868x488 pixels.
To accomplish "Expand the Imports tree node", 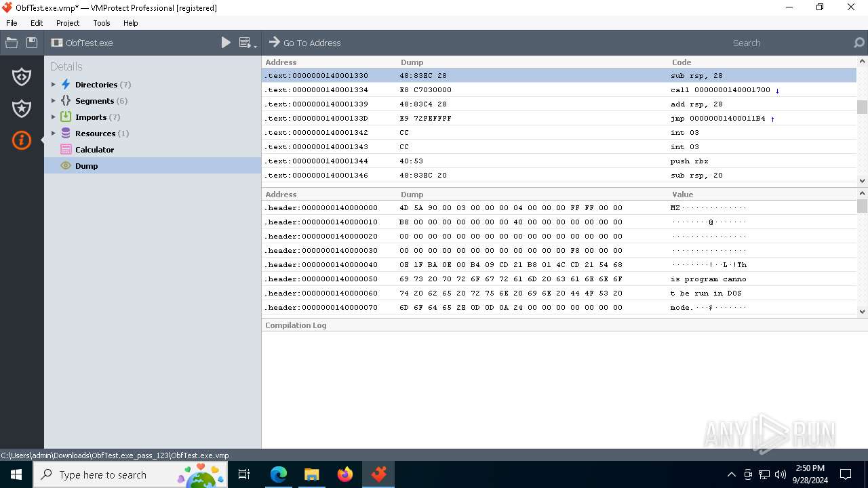I will pos(54,117).
